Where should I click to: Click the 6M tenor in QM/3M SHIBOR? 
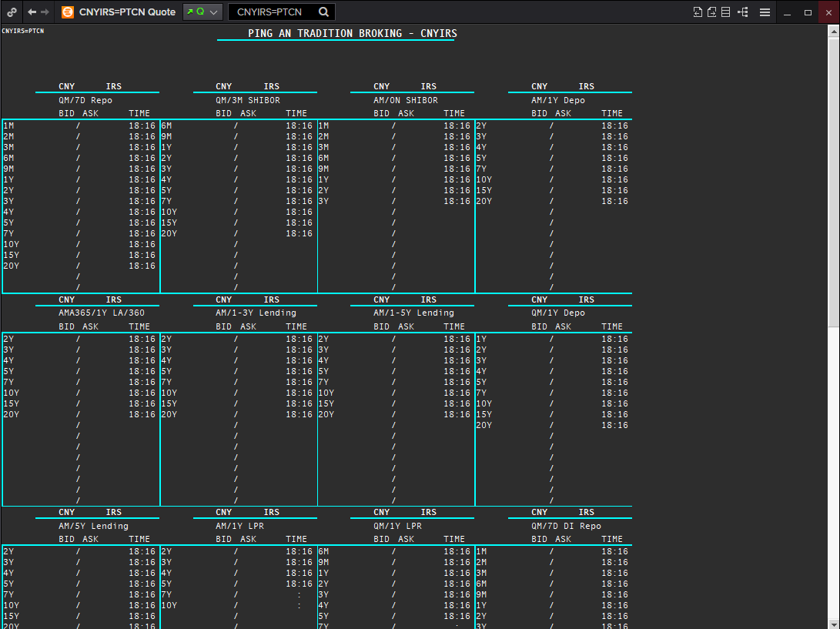[x=166, y=126]
